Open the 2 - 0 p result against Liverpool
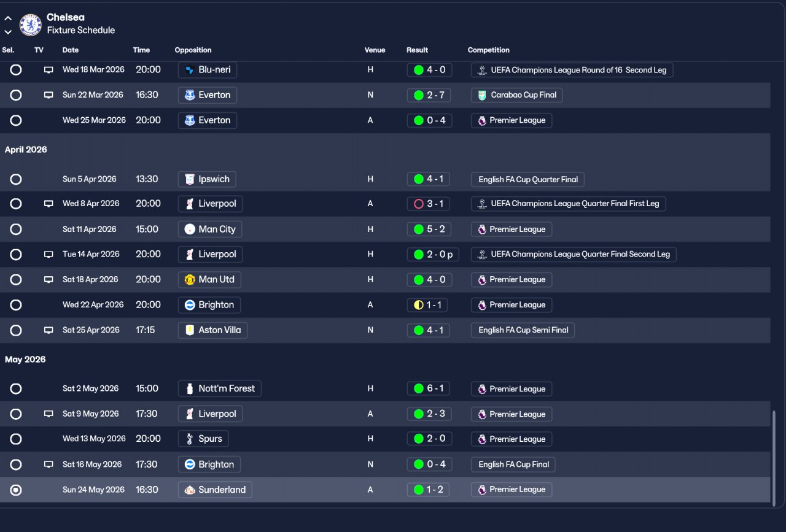 (x=433, y=254)
